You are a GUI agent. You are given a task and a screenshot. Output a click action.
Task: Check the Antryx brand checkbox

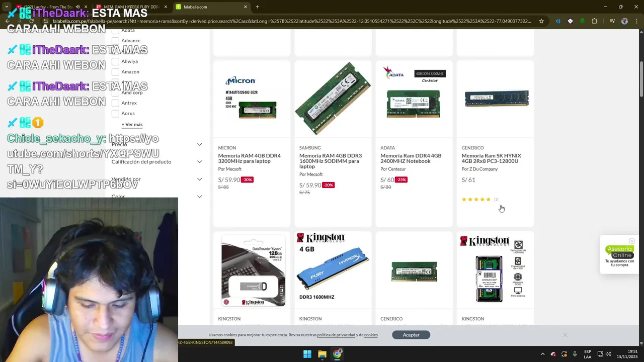(x=115, y=103)
